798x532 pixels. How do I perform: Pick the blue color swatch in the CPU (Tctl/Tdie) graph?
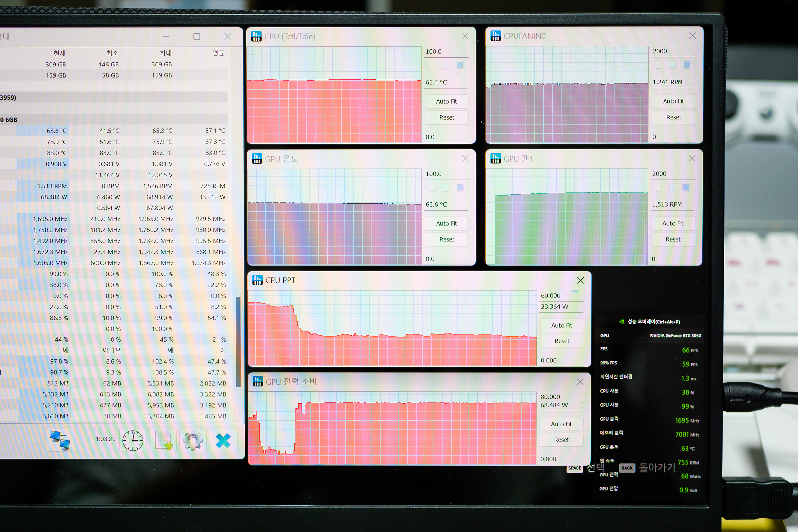[460, 65]
